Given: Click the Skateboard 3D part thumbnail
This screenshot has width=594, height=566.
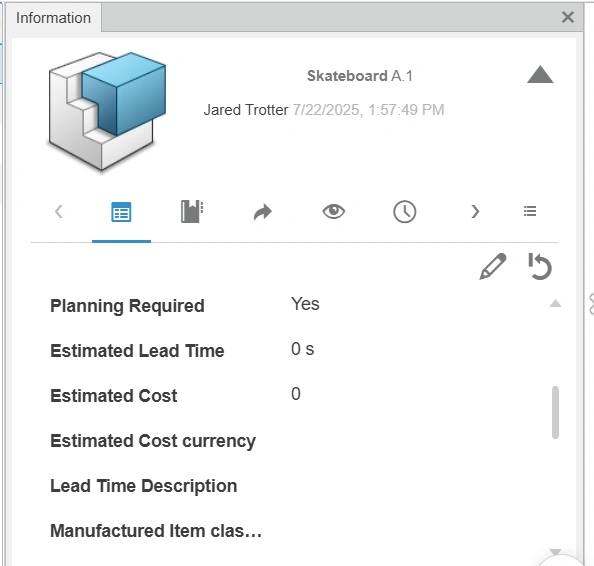Looking at the screenshot, I should click(107, 111).
